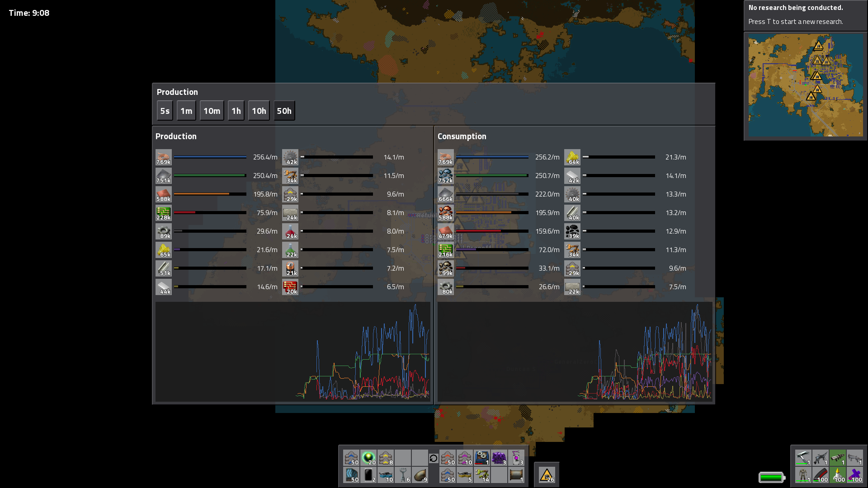Click the Production history graph
Image resolution: width=868 pixels, height=488 pixels.
(292, 352)
